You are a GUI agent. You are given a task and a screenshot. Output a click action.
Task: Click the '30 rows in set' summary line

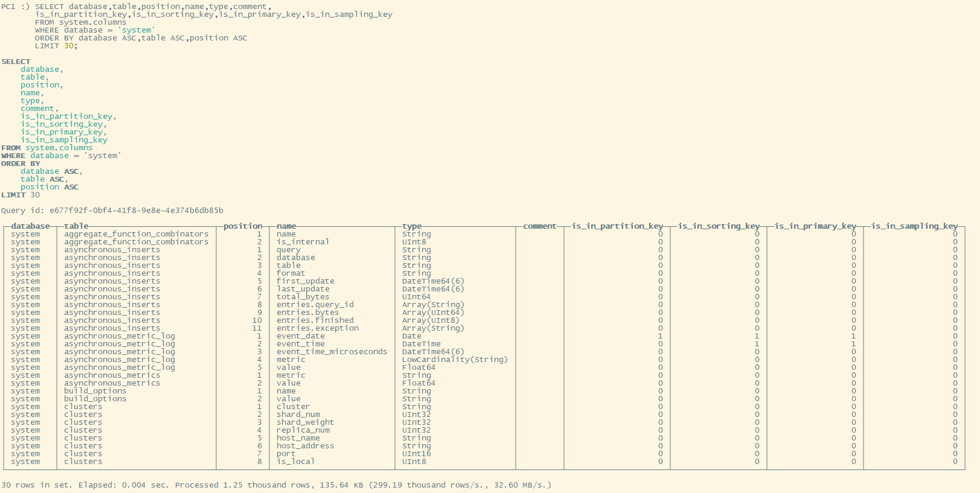click(x=276, y=485)
